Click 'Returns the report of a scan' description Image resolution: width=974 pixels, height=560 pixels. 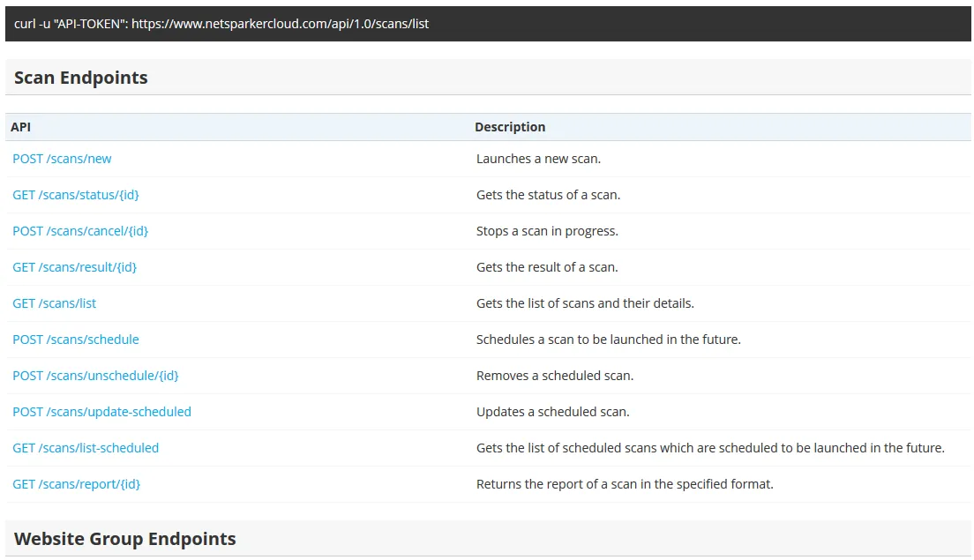point(625,484)
